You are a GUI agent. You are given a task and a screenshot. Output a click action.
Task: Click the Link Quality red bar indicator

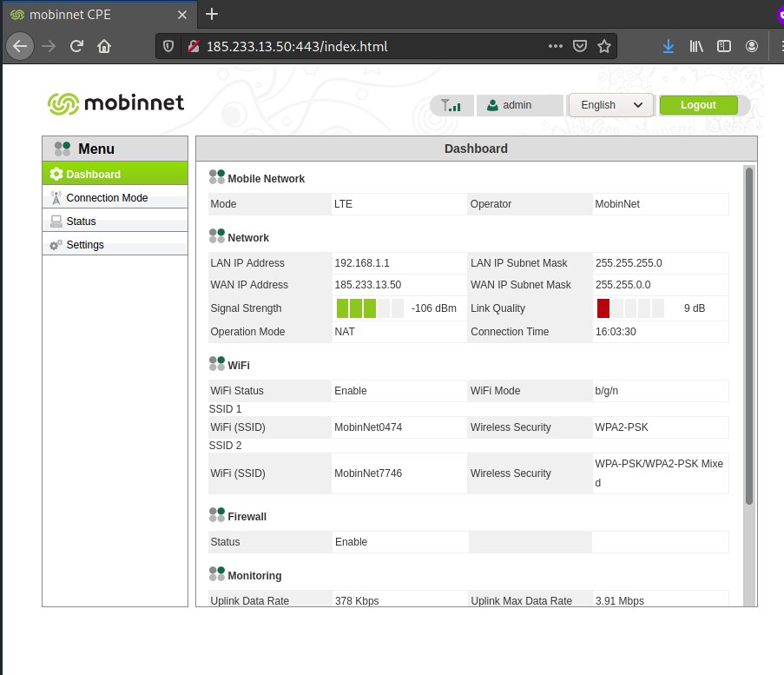630,308
